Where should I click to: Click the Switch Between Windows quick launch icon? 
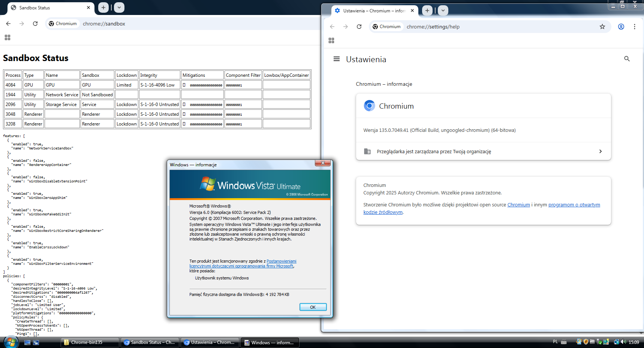click(x=36, y=342)
